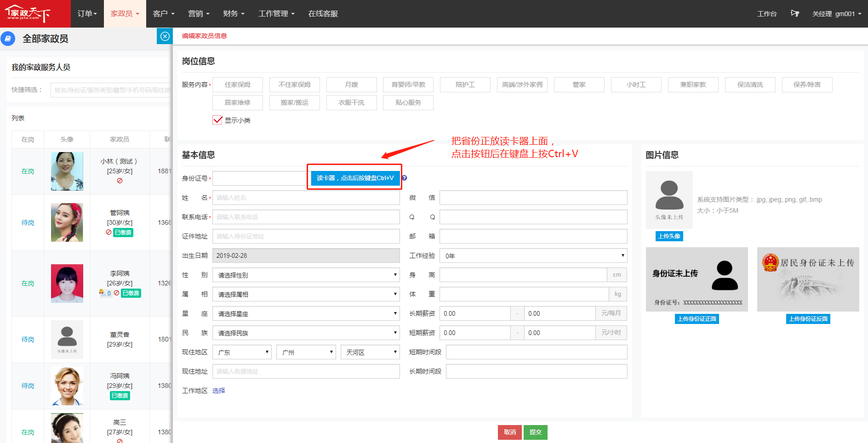This screenshot has width=868, height=443.
Task: Click the 微信 input field
Action: (x=533, y=198)
